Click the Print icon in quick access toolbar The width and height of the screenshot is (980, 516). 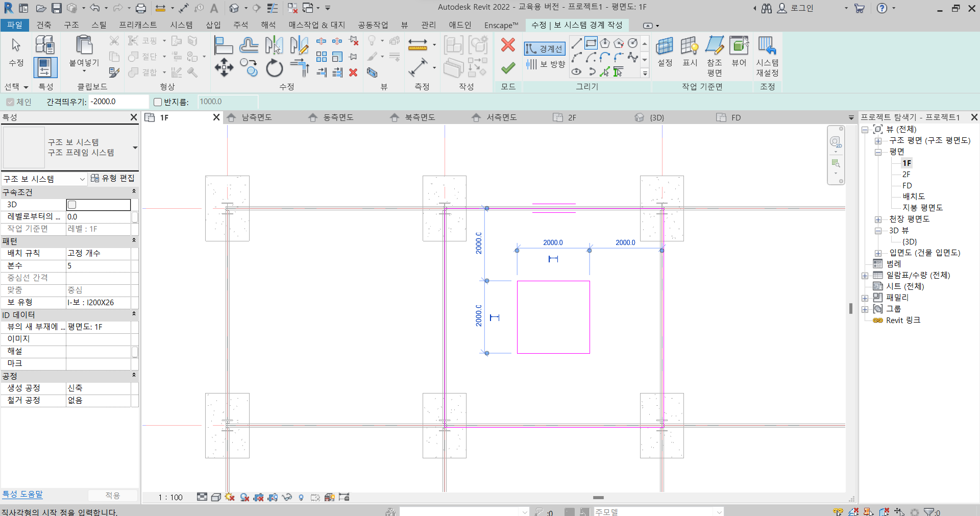tap(141, 8)
